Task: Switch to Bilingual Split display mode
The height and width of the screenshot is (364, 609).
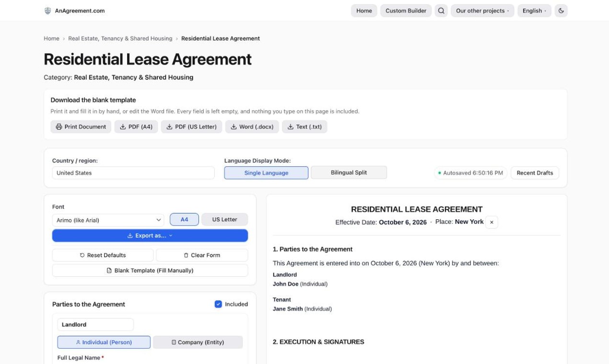Action: click(x=349, y=173)
